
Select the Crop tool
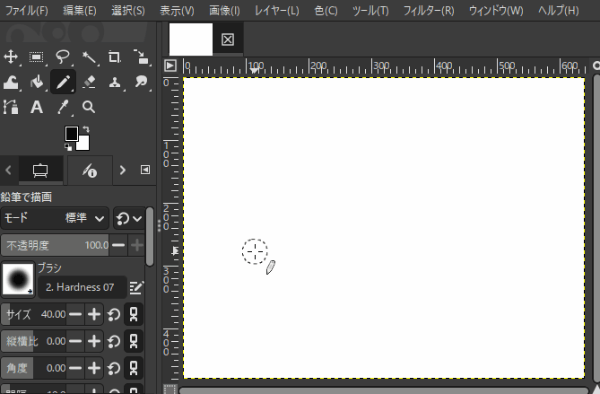(x=114, y=57)
